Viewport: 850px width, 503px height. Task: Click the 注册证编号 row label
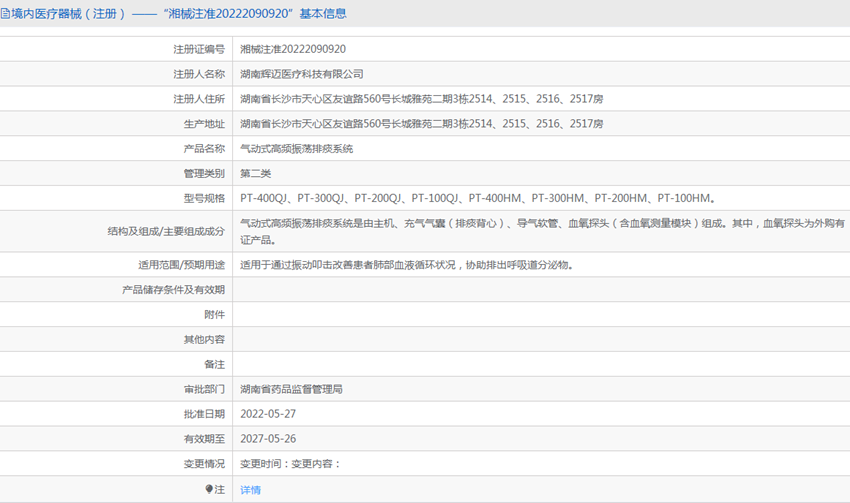click(198, 49)
